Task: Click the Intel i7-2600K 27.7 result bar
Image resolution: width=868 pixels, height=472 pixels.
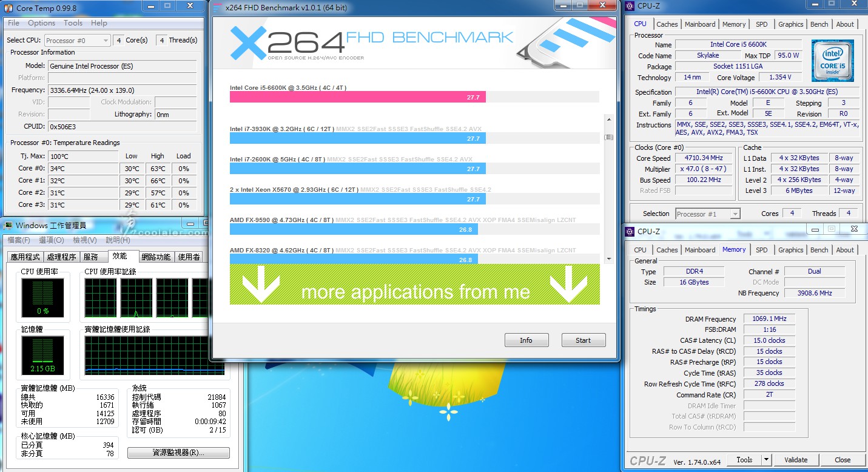Action: click(358, 169)
